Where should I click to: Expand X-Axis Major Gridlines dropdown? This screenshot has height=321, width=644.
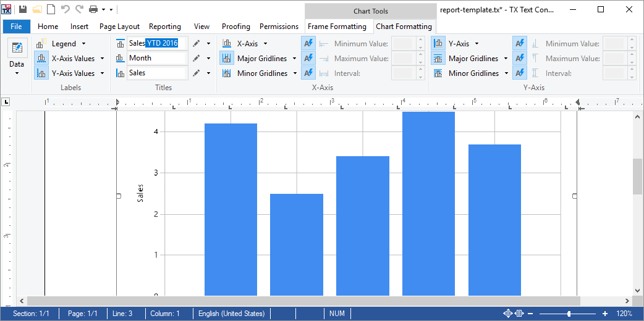pos(294,58)
